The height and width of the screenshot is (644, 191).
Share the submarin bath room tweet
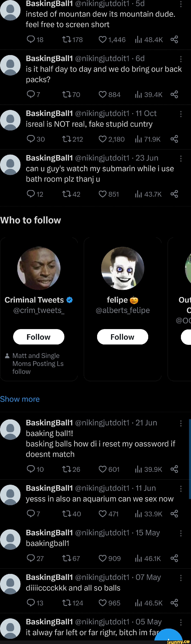174,194
